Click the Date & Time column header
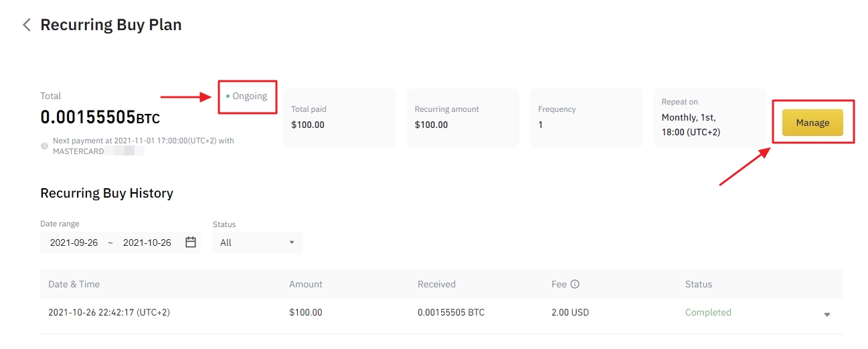 point(74,284)
